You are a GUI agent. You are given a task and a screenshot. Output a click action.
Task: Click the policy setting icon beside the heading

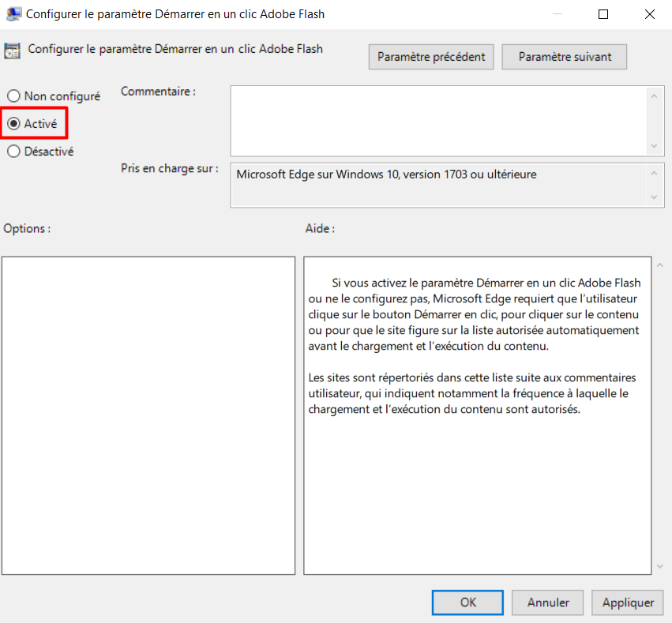tap(13, 51)
